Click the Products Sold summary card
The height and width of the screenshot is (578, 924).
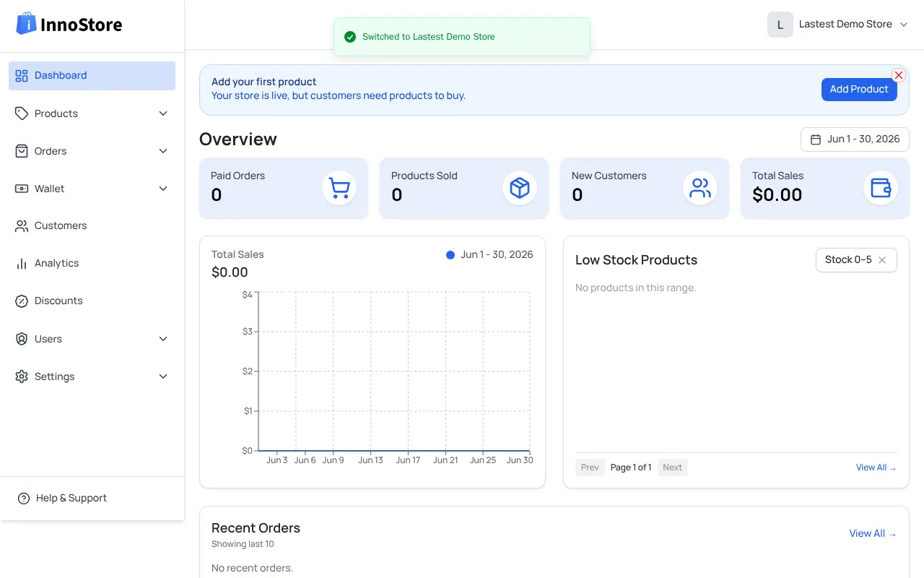point(464,188)
